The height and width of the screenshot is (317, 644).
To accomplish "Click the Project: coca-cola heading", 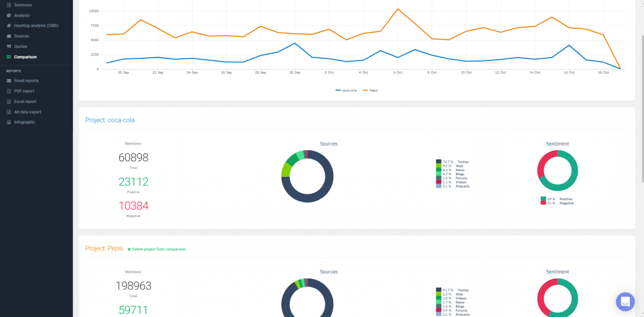I will 110,120.
